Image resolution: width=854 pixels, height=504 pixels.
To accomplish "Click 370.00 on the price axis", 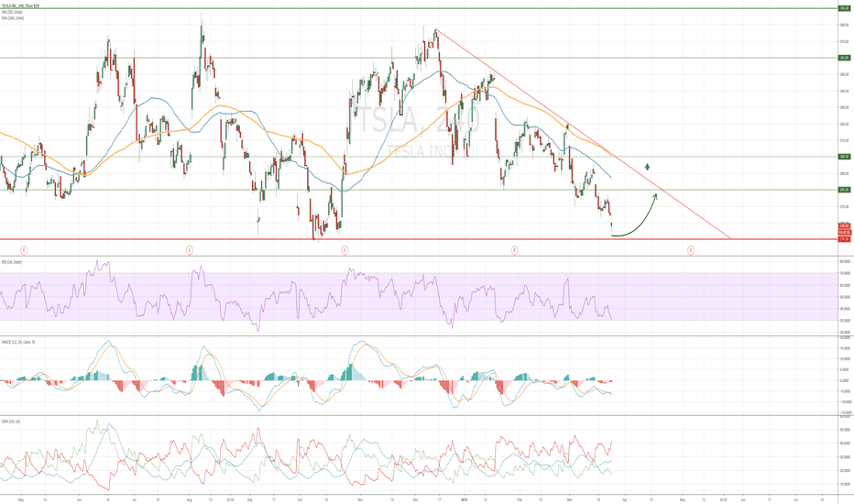I will tap(845, 41).
